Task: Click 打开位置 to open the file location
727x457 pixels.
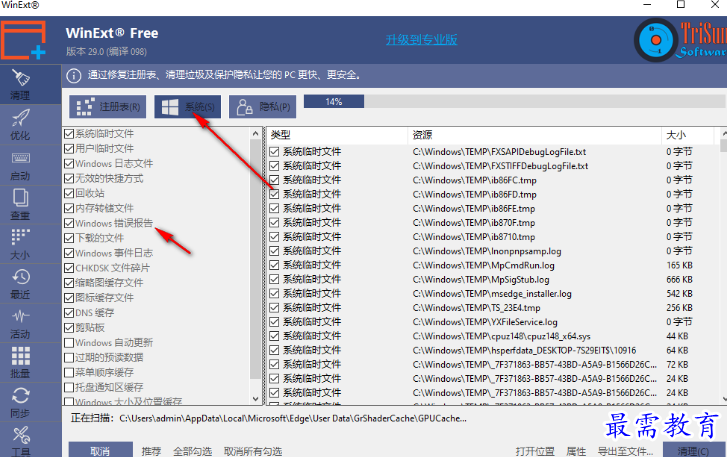Action: point(535,451)
